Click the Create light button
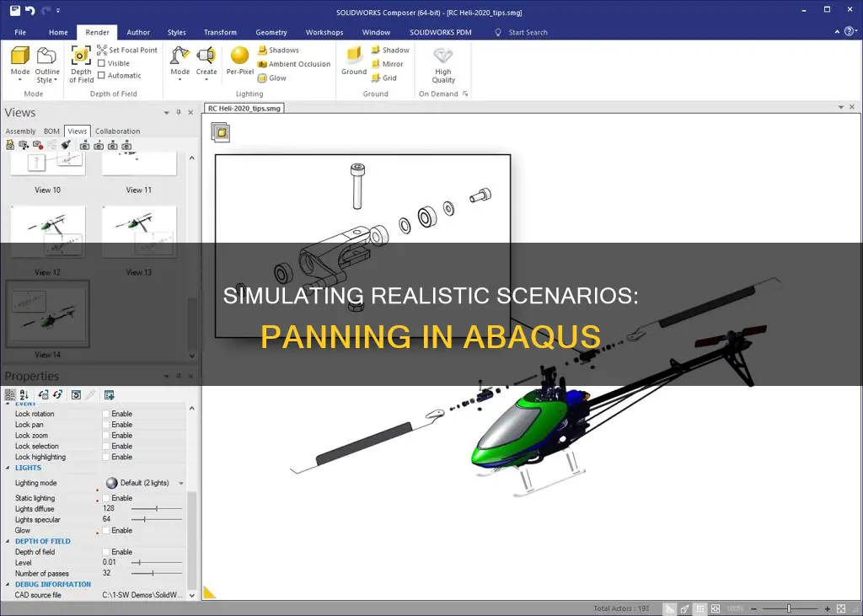The height and width of the screenshot is (616, 863). pos(206,64)
